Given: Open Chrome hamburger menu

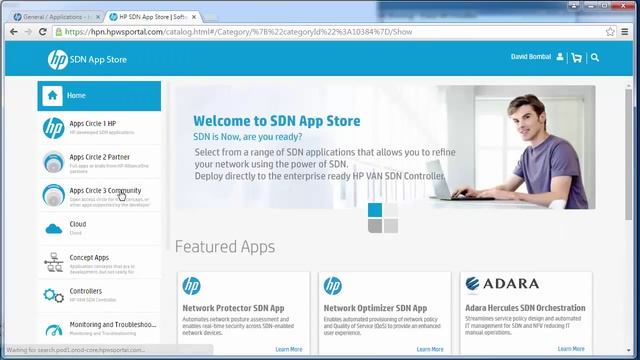Looking at the screenshot, I should click(624, 32).
